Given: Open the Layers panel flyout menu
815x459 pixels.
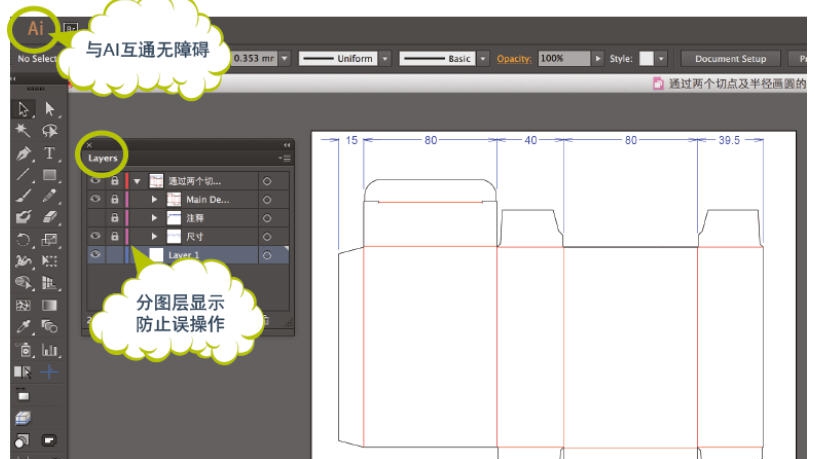Looking at the screenshot, I should pos(286,158).
